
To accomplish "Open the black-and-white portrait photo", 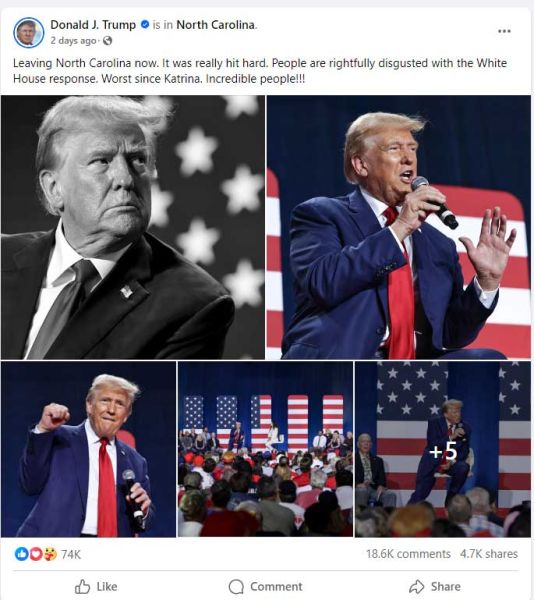I will (133, 227).
